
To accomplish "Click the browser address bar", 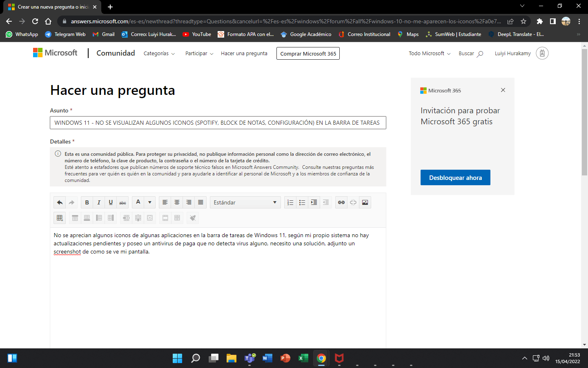I will click(x=286, y=21).
